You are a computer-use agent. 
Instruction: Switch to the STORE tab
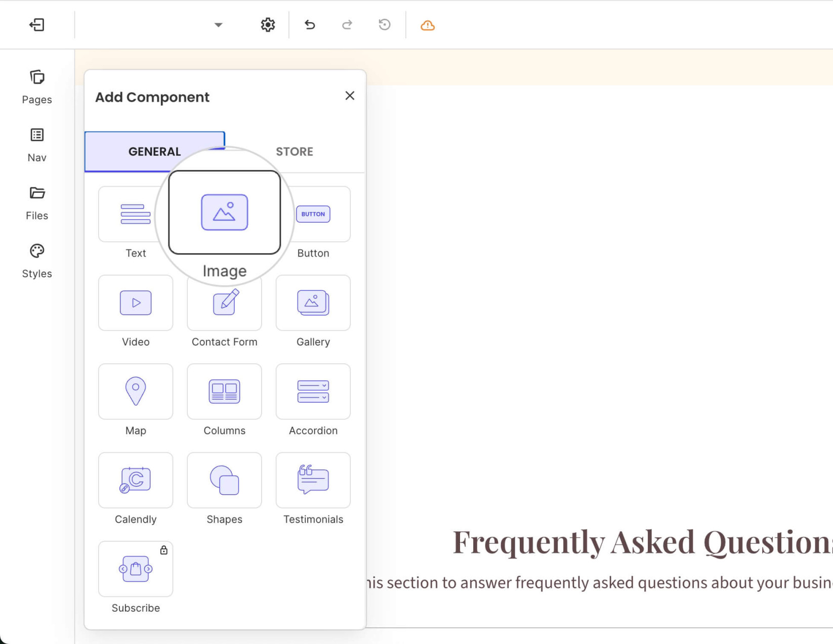point(295,152)
